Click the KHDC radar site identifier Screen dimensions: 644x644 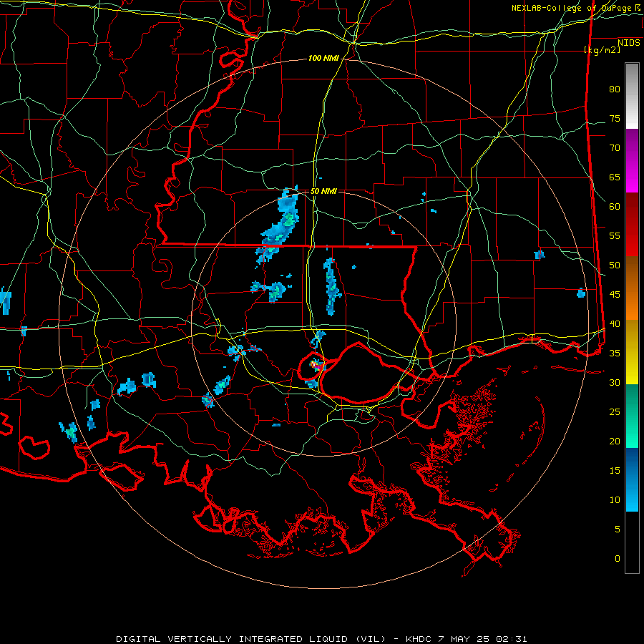[420, 639]
